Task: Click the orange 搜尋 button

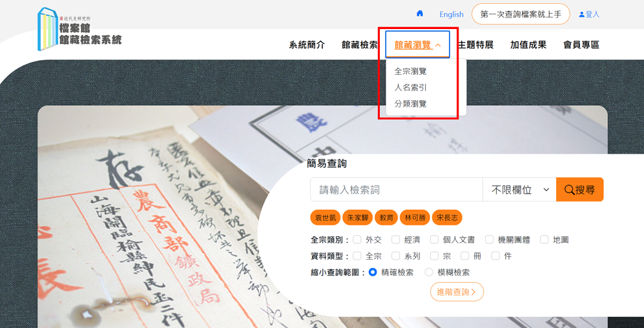Action: click(580, 190)
